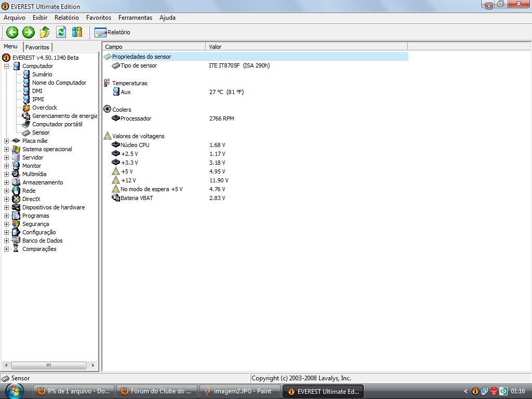Image resolution: width=532 pixels, height=399 pixels.
Task: Click the tree panel horizontal scrollbar thumb
Action: point(49,365)
